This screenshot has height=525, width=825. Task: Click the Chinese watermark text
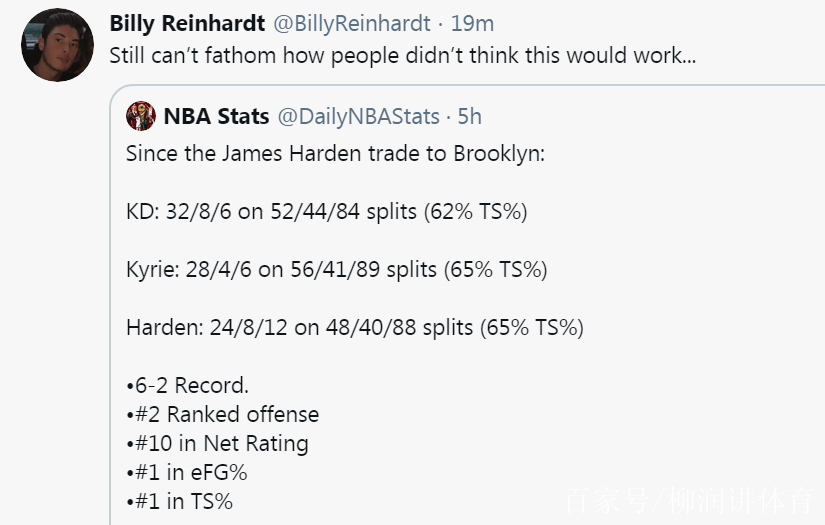(689, 501)
